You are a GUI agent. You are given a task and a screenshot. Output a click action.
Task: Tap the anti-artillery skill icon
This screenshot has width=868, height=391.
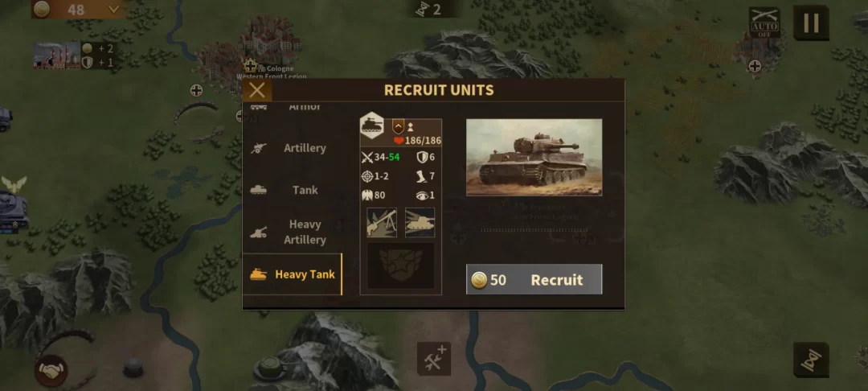[x=382, y=223]
